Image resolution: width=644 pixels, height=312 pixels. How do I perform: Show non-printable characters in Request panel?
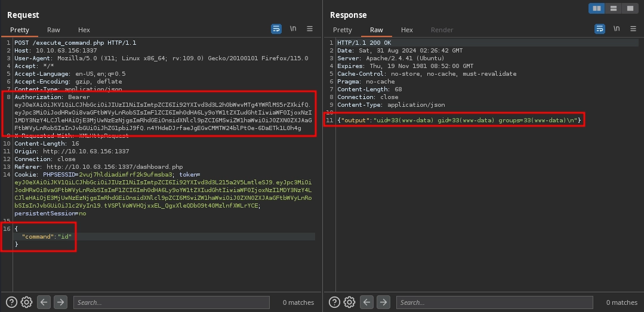pyautogui.click(x=293, y=29)
